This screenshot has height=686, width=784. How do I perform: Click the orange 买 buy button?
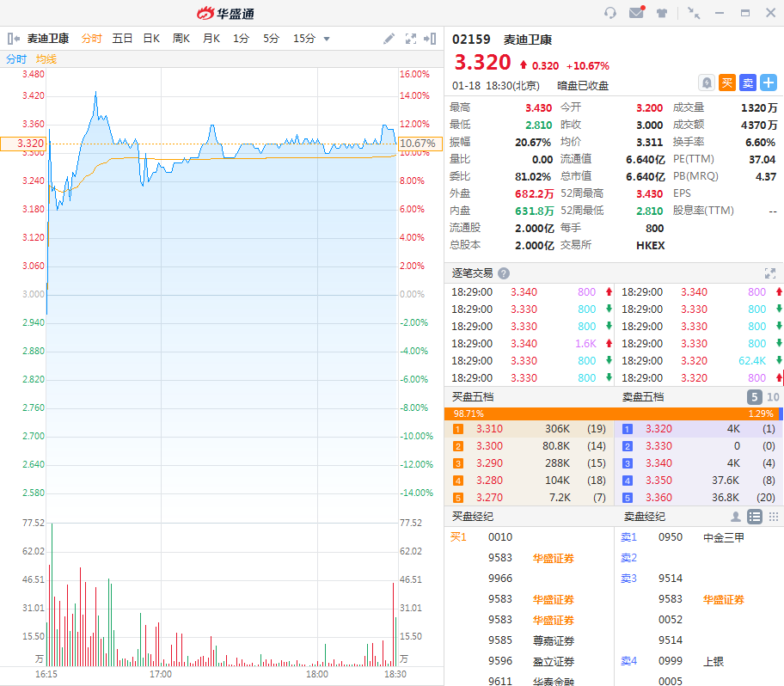[727, 83]
